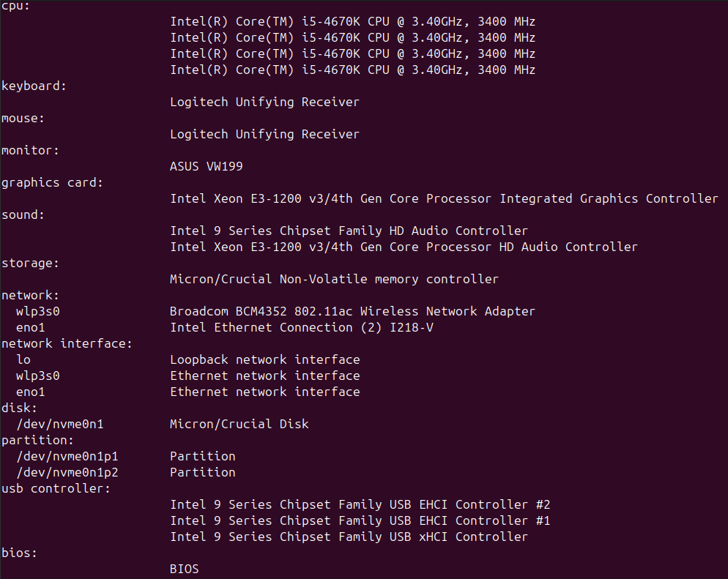Image resolution: width=728 pixels, height=579 pixels.
Task: Click the /dev/nvme0n1 disk device name
Action: click(65, 425)
